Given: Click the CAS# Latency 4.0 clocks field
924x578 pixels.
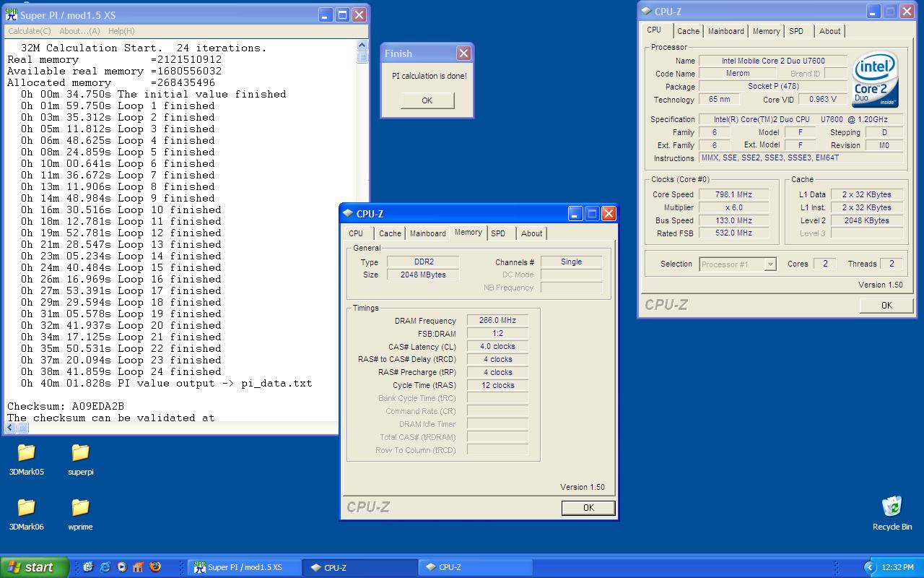Looking at the screenshot, I should (x=497, y=347).
